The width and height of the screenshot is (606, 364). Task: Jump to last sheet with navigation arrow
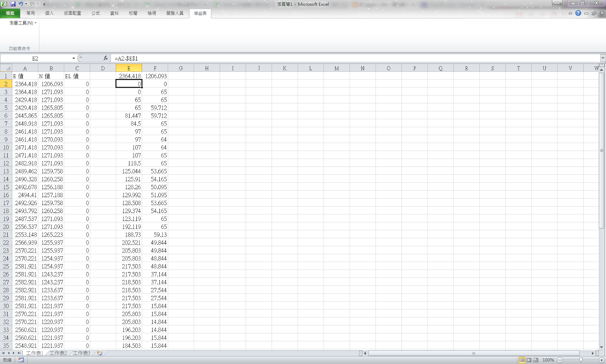(19, 353)
